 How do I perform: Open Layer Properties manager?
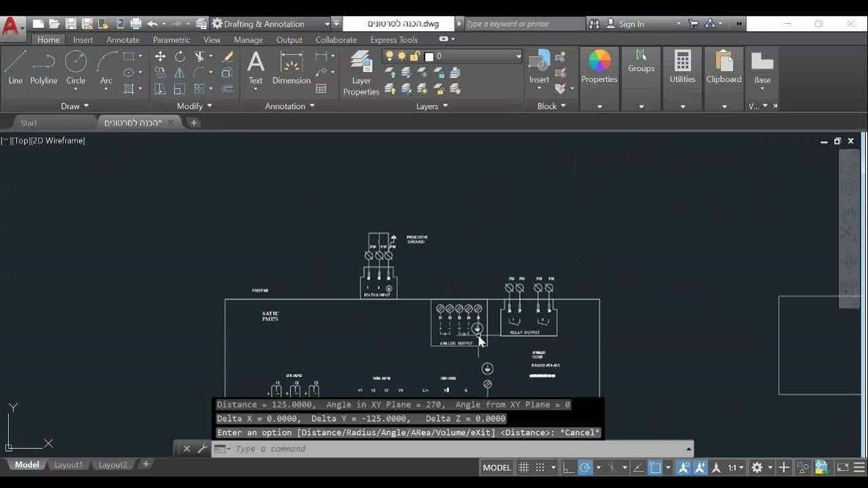tap(361, 73)
